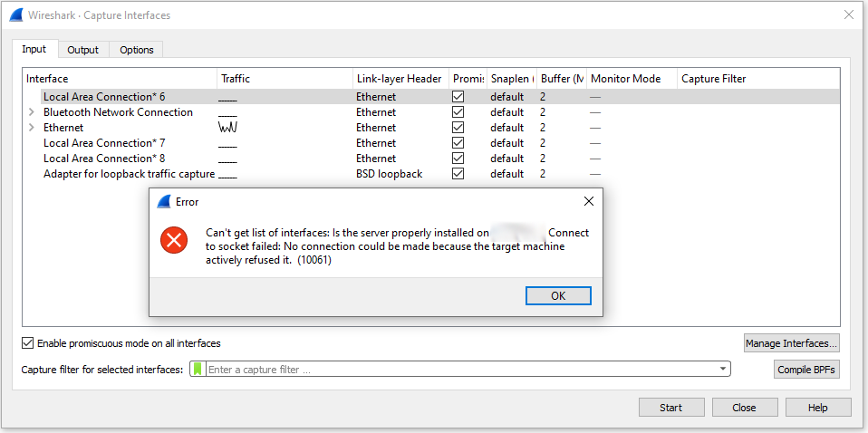Viewport: 868px width, 433px height.
Task: Sort by Interface column header
Action: (x=120, y=79)
